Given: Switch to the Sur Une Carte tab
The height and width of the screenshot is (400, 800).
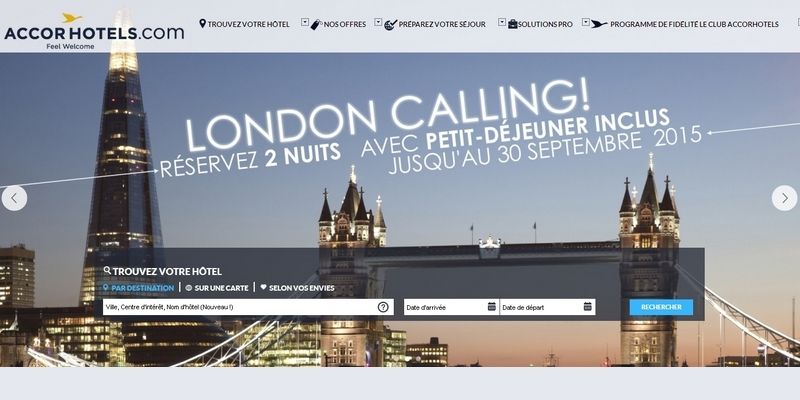Looking at the screenshot, I should tap(217, 288).
